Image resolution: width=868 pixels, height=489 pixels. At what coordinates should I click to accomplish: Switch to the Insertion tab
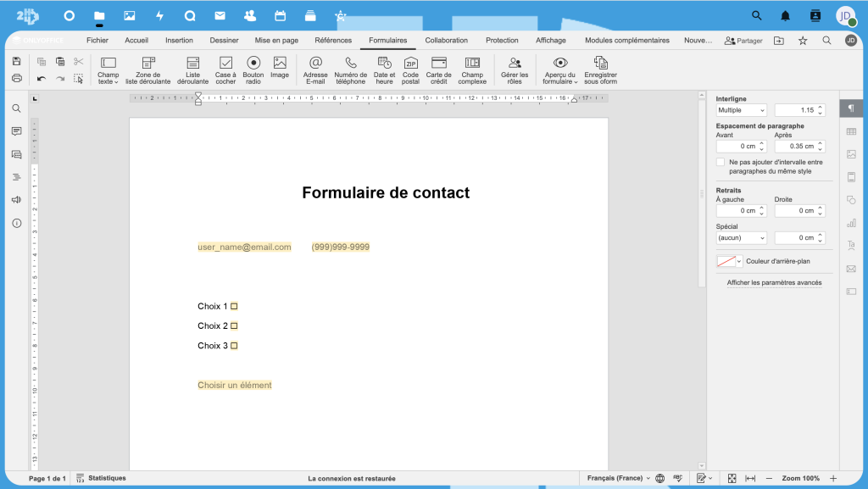point(179,40)
